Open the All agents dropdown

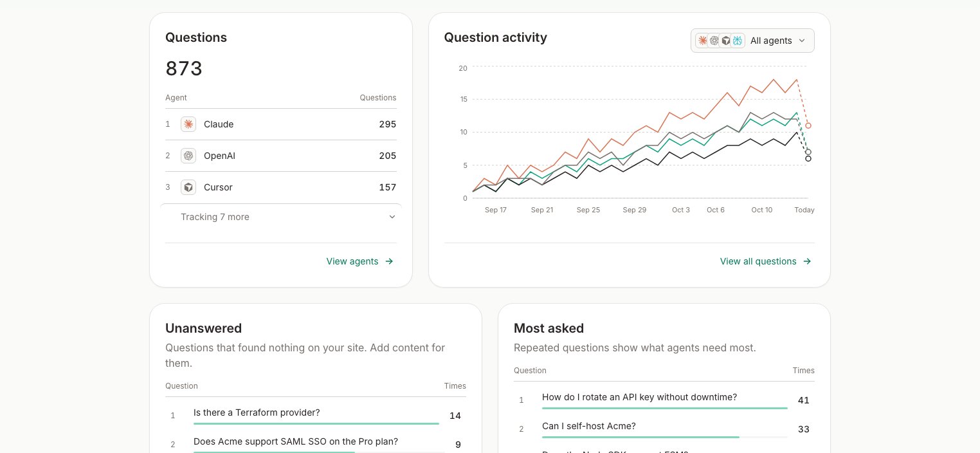(x=752, y=41)
